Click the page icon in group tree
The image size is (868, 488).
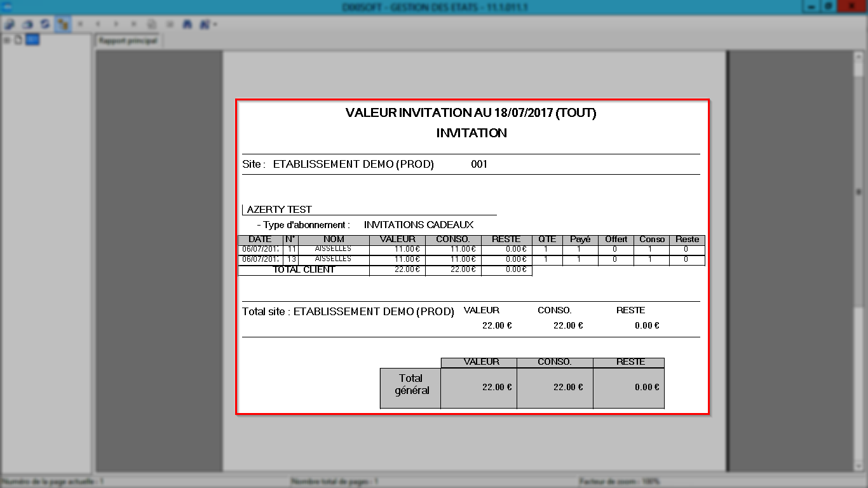point(18,40)
